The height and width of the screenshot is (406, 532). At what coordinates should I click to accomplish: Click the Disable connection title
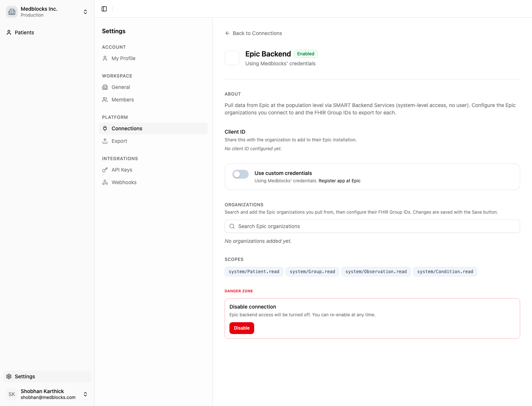click(253, 307)
